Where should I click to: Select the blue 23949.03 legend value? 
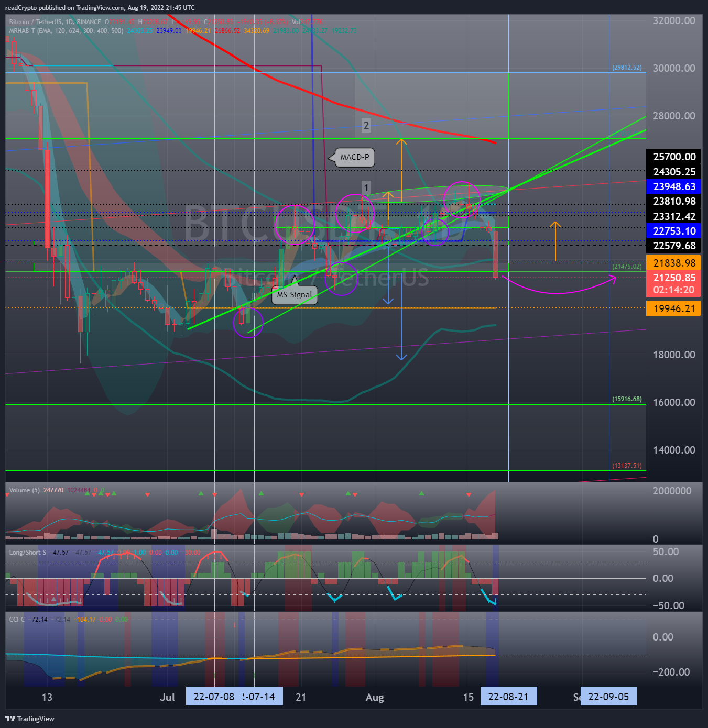[169, 31]
